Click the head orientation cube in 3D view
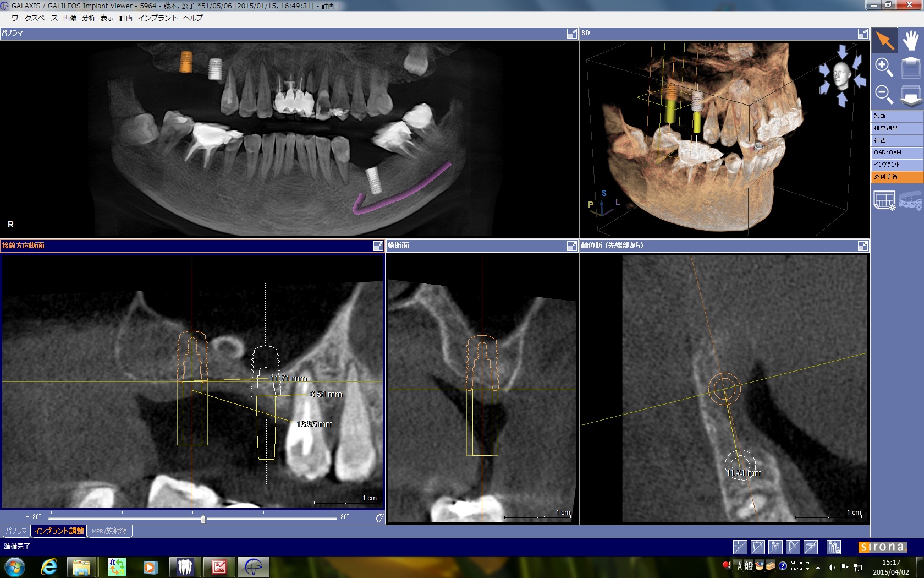924x578 pixels. point(841,75)
